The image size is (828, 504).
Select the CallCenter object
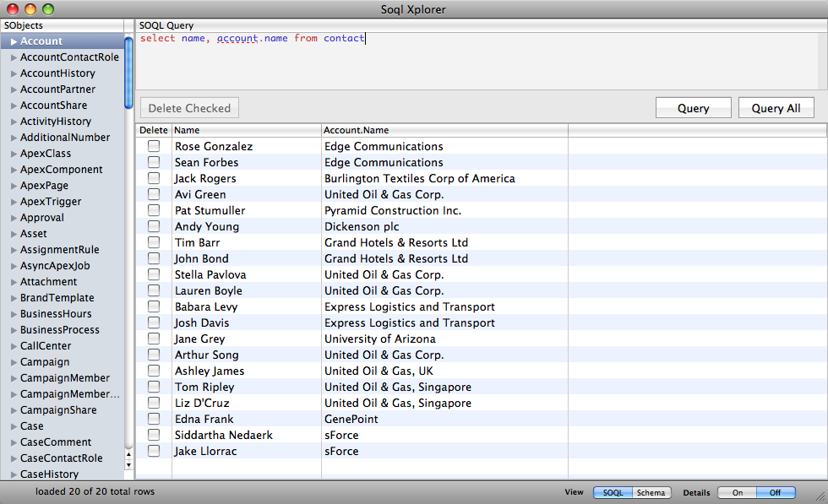click(x=46, y=345)
